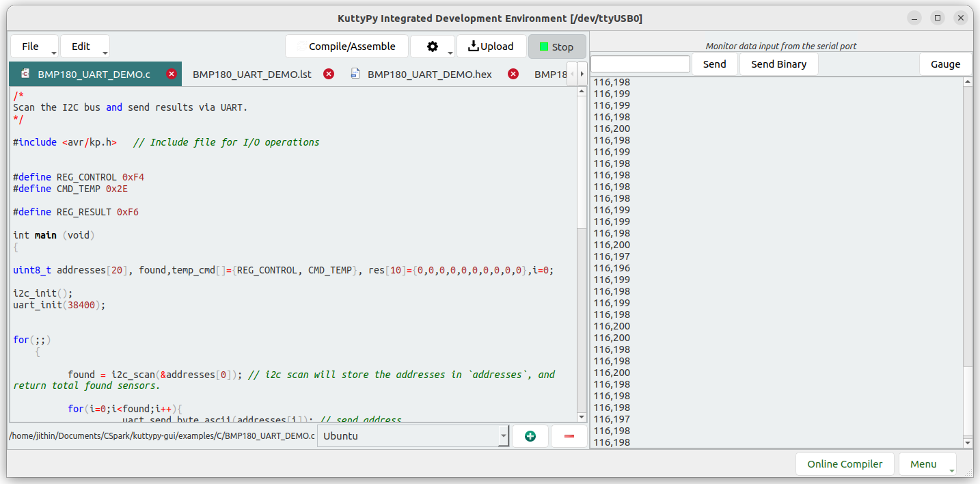Click the code editor vertical scrollbar thumb

pos(582,161)
